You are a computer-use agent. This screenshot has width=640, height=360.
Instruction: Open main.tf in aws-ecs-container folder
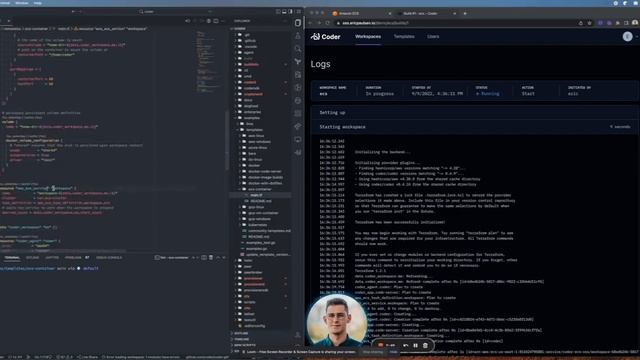(256, 195)
